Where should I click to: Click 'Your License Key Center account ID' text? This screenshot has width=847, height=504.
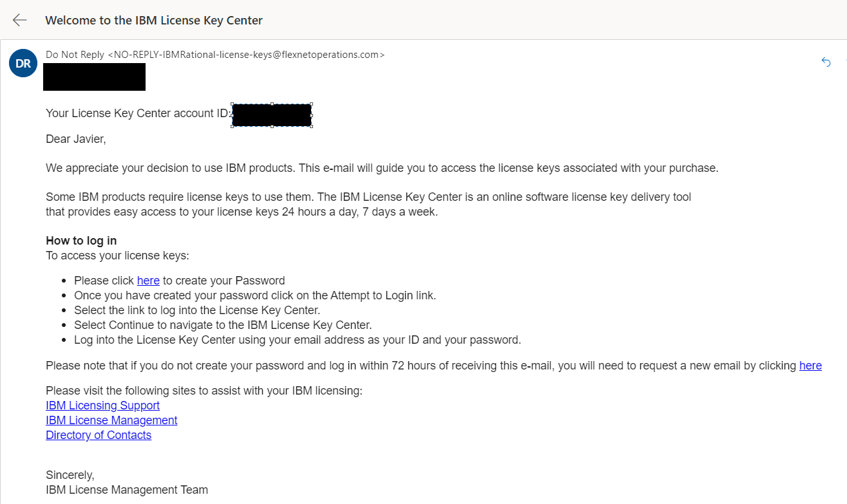(x=138, y=114)
